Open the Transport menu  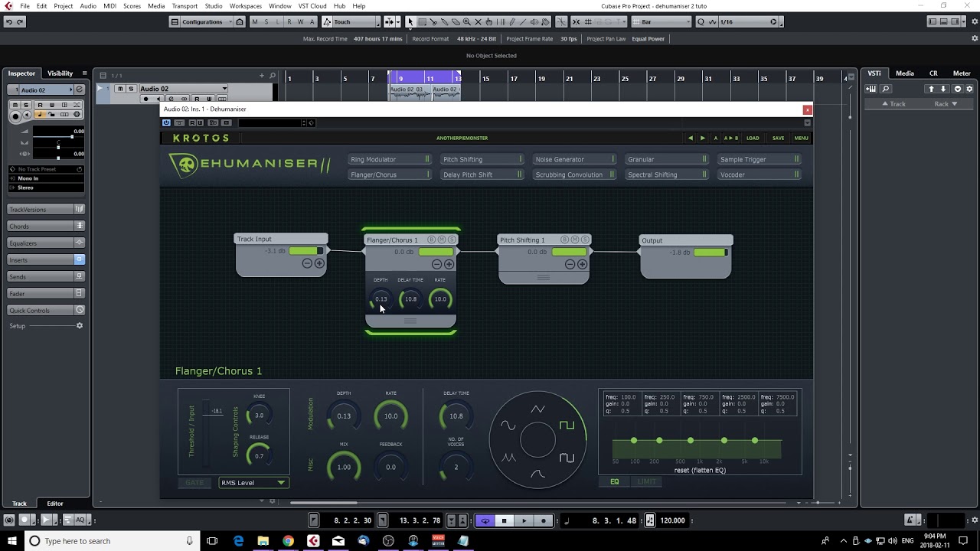click(x=185, y=6)
